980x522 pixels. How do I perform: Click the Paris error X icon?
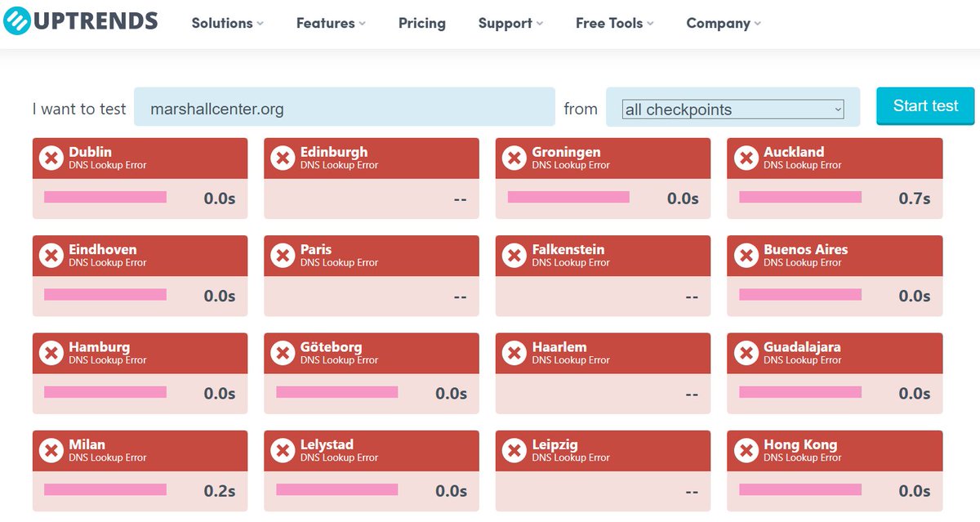283,256
